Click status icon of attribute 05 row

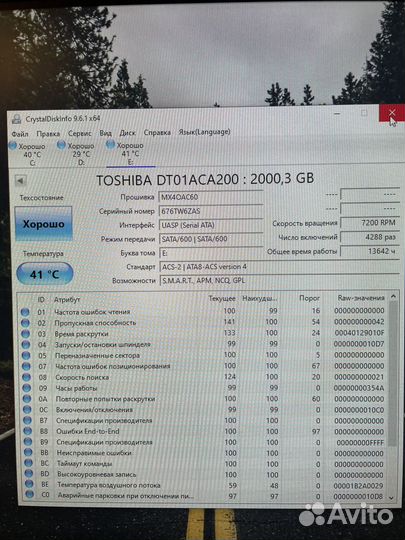26,355
